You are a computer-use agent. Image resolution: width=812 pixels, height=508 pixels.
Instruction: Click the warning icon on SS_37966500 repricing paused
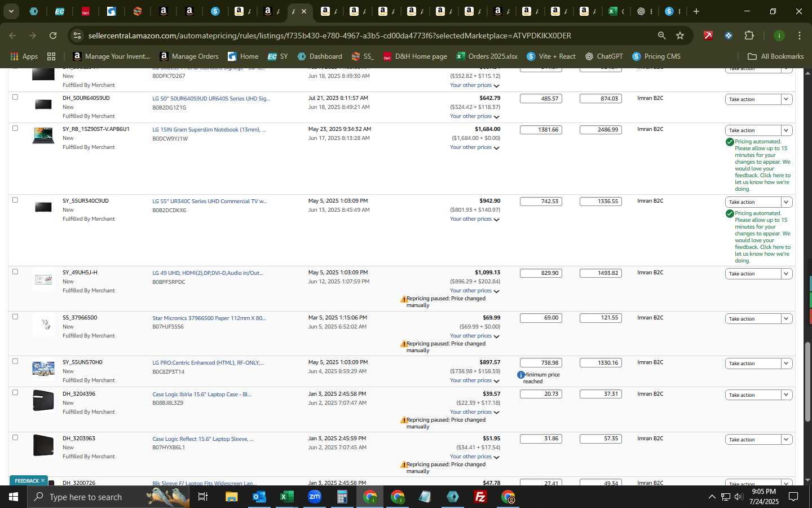404,344
